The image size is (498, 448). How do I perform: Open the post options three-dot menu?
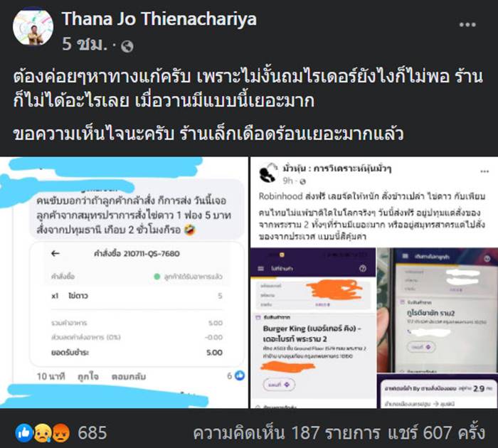tap(467, 25)
